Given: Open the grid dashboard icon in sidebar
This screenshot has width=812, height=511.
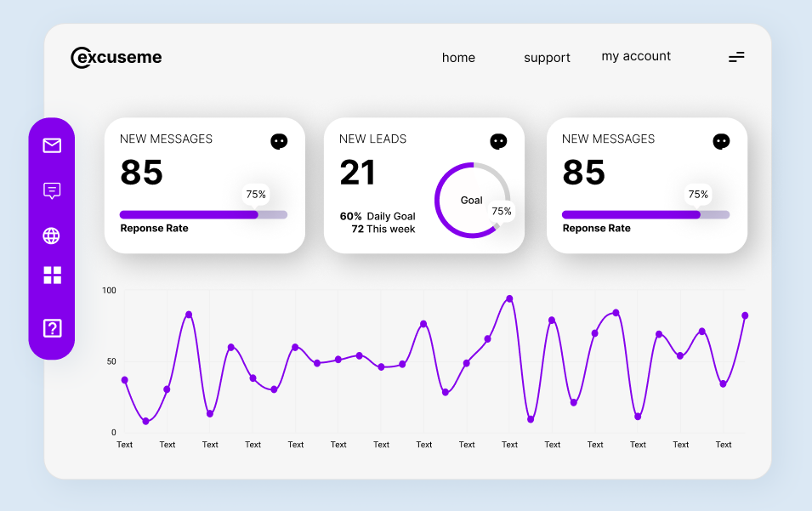Looking at the screenshot, I should click(52, 275).
